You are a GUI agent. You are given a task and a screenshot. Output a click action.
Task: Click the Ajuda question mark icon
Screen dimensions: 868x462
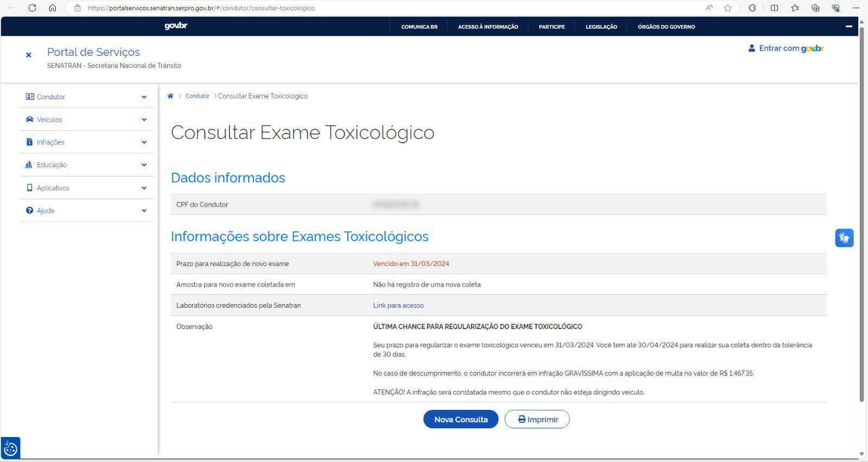click(x=29, y=211)
